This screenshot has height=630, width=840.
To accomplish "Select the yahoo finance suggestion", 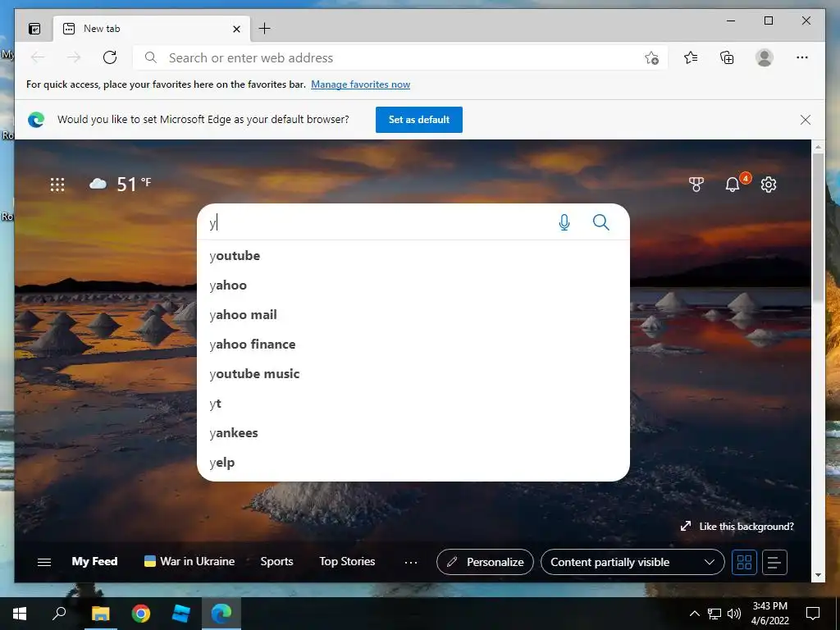I will click(x=413, y=344).
